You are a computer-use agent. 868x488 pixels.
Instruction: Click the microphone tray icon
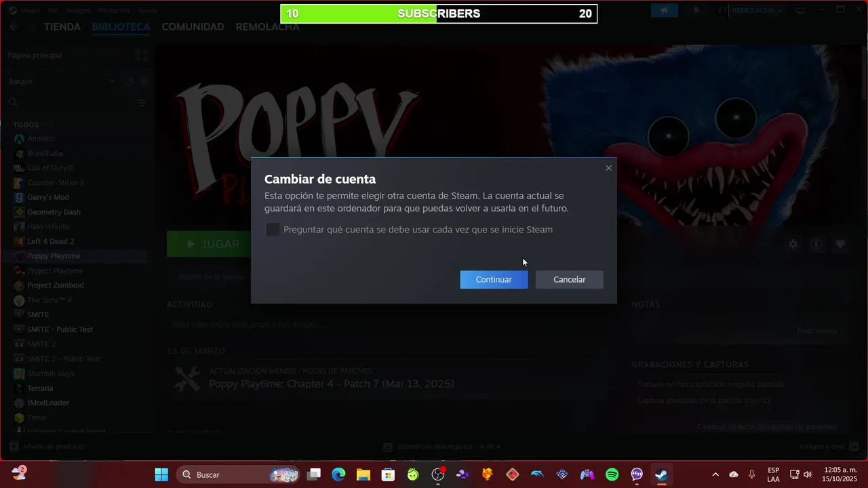[x=751, y=474]
